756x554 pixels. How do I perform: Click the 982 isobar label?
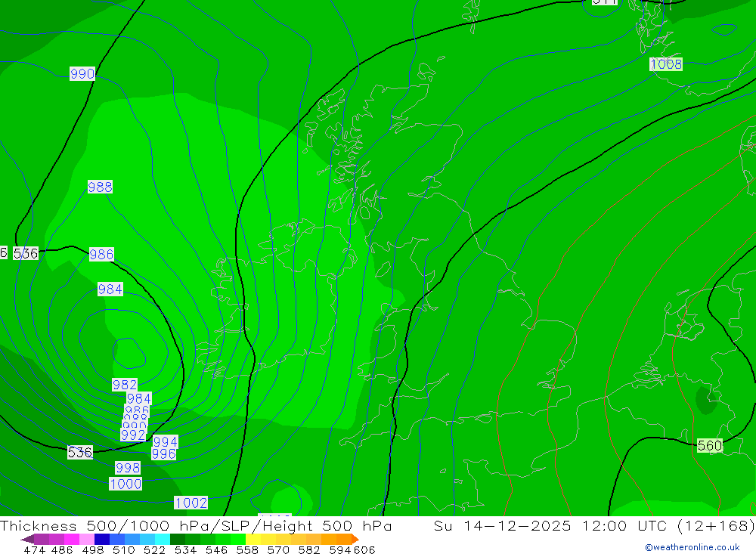coord(125,385)
